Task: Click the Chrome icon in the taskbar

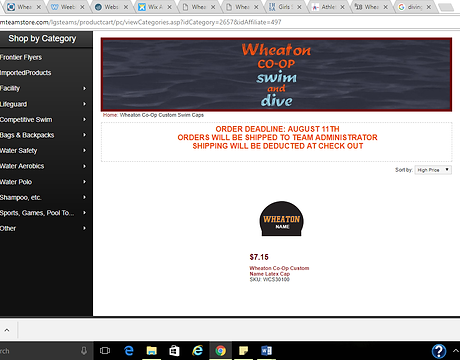Action: coord(220,351)
